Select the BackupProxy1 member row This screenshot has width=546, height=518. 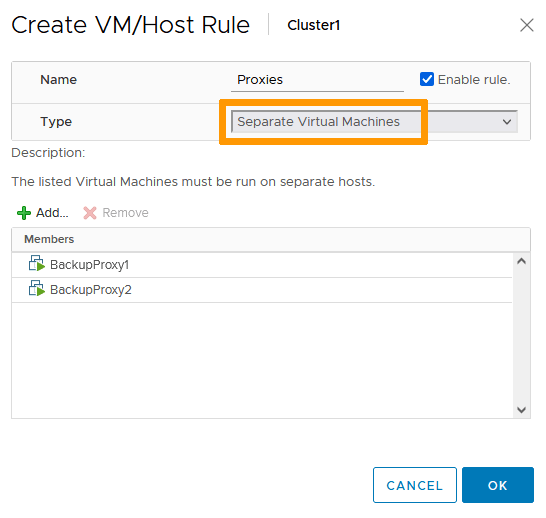click(x=262, y=265)
